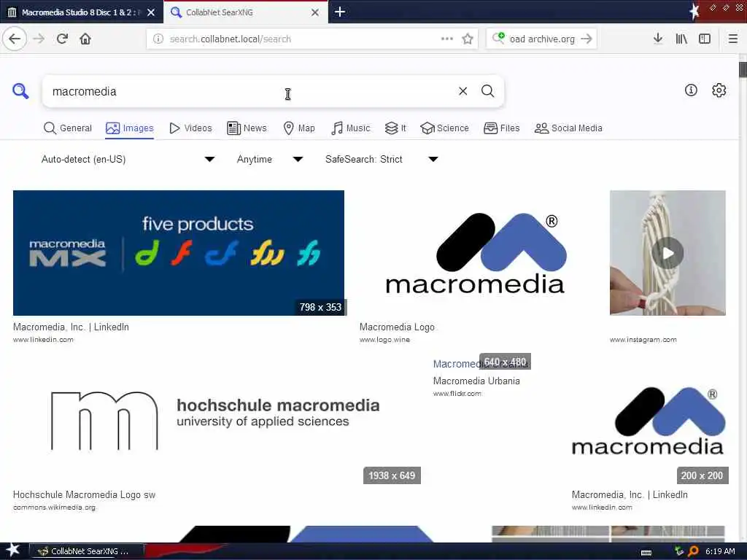Open the five products Macromedia MX image
The height and width of the screenshot is (560, 747).
click(179, 253)
